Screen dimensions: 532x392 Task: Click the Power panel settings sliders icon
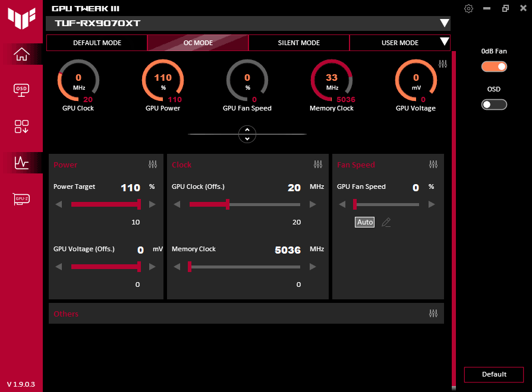coord(153,165)
